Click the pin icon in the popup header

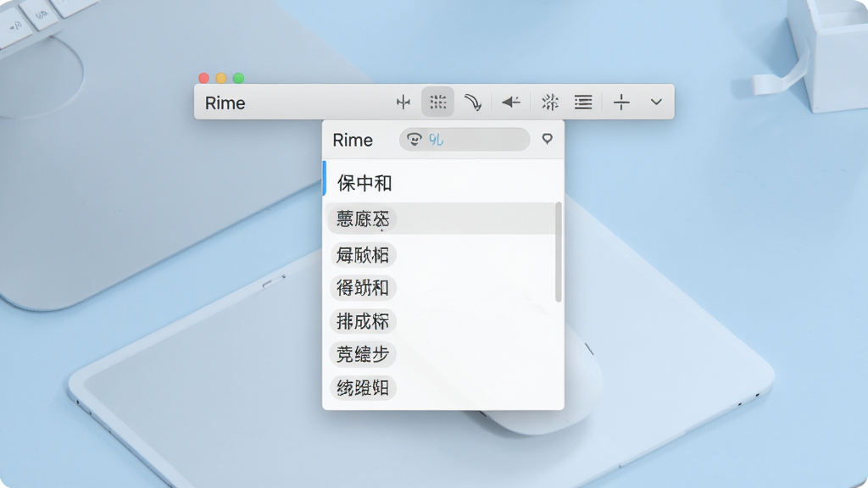click(547, 139)
